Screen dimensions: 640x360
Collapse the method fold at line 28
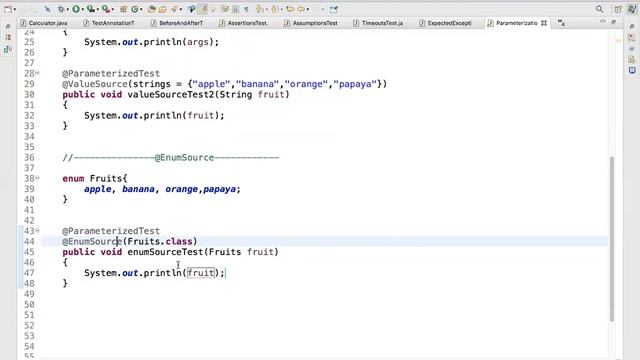click(x=37, y=73)
